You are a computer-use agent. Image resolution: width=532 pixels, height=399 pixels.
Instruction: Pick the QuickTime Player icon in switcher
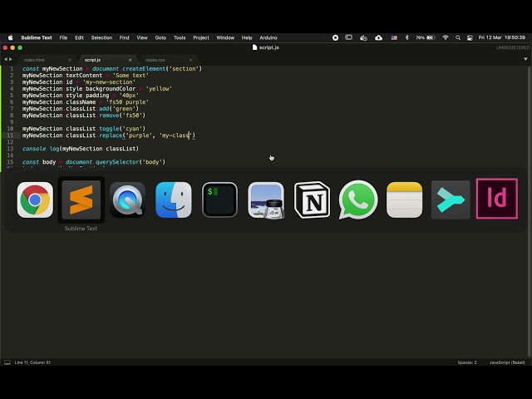pyautogui.click(x=127, y=199)
